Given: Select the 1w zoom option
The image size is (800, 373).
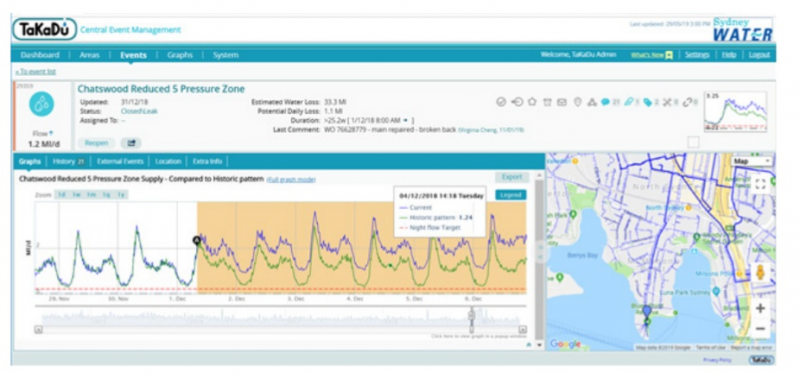Looking at the screenshot, I should tap(76, 195).
